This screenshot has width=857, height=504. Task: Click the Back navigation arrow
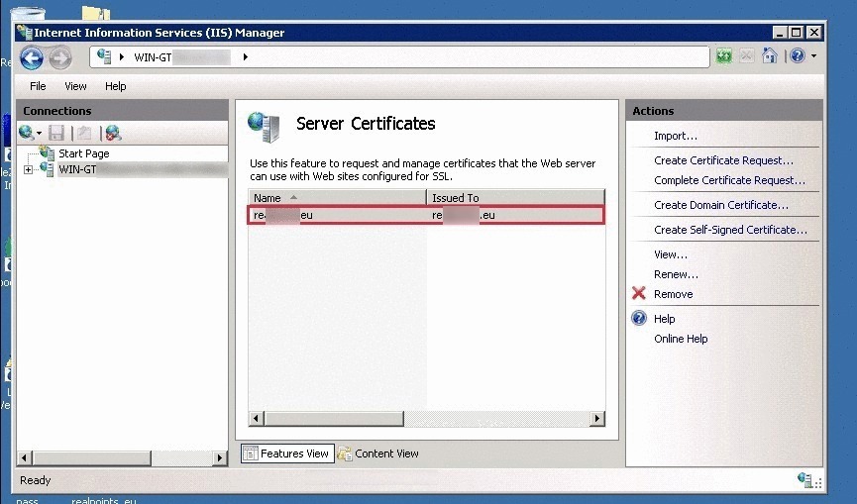(31, 57)
